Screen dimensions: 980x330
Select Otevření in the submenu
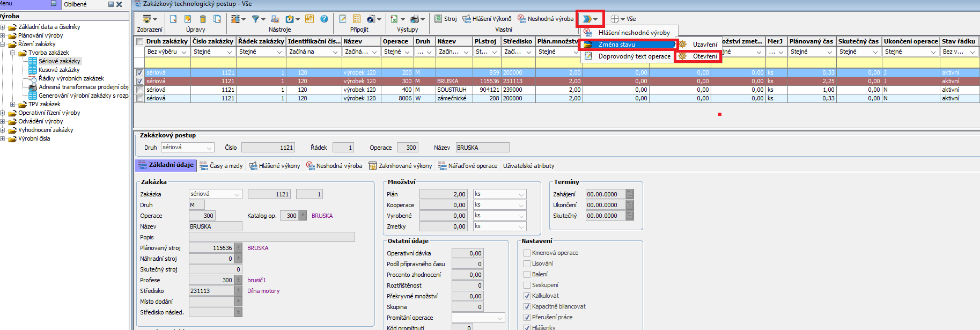click(704, 56)
